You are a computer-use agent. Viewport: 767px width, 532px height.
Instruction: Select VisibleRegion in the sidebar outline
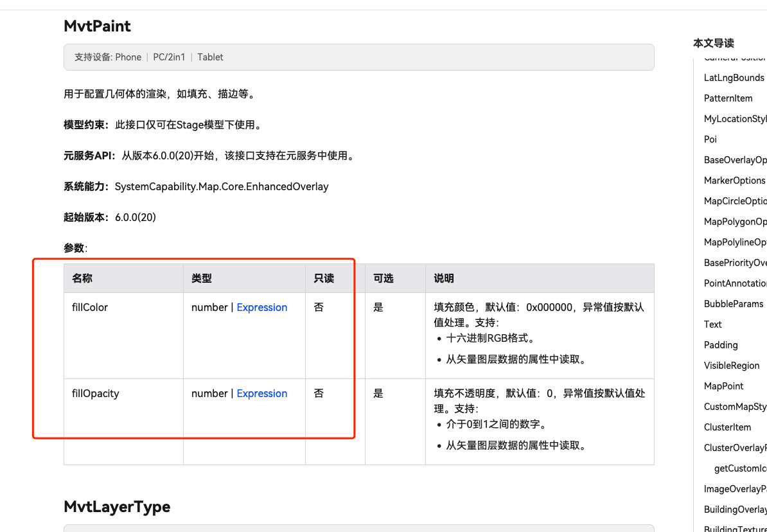coord(731,366)
